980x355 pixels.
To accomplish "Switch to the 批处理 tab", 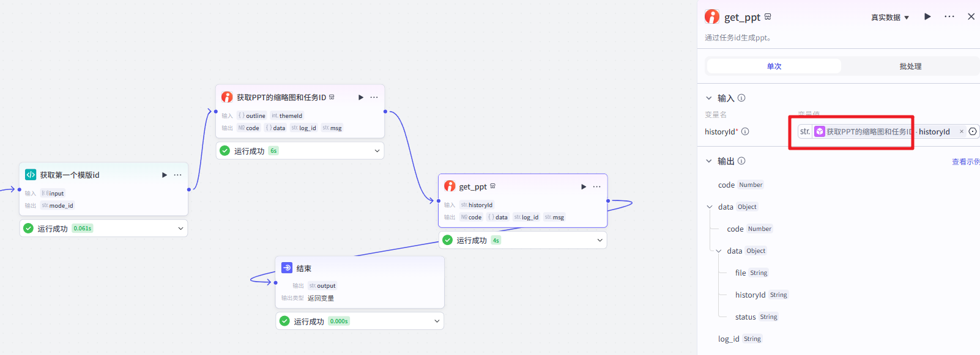I will (x=910, y=66).
